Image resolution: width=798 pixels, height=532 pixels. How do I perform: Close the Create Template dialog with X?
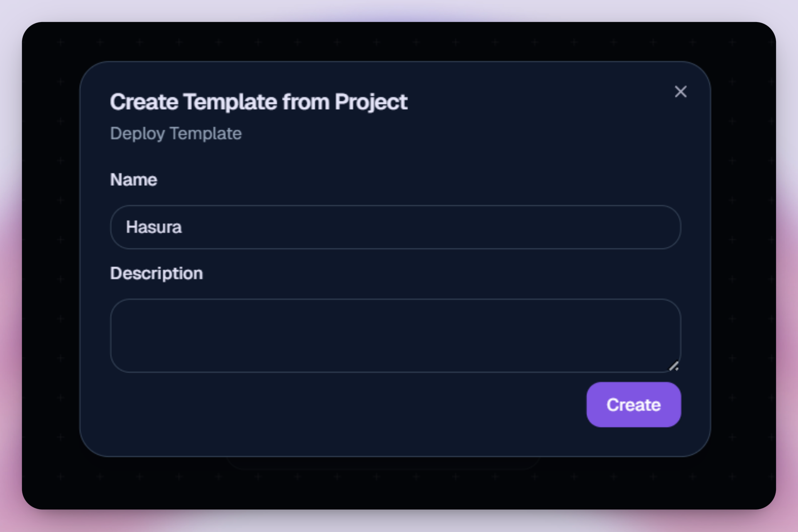point(680,91)
